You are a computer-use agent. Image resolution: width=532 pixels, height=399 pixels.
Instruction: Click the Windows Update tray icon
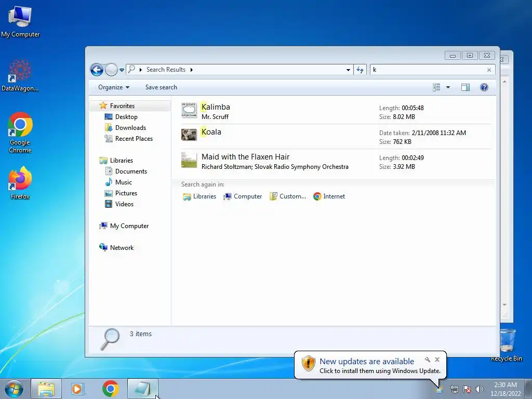pyautogui.click(x=440, y=389)
